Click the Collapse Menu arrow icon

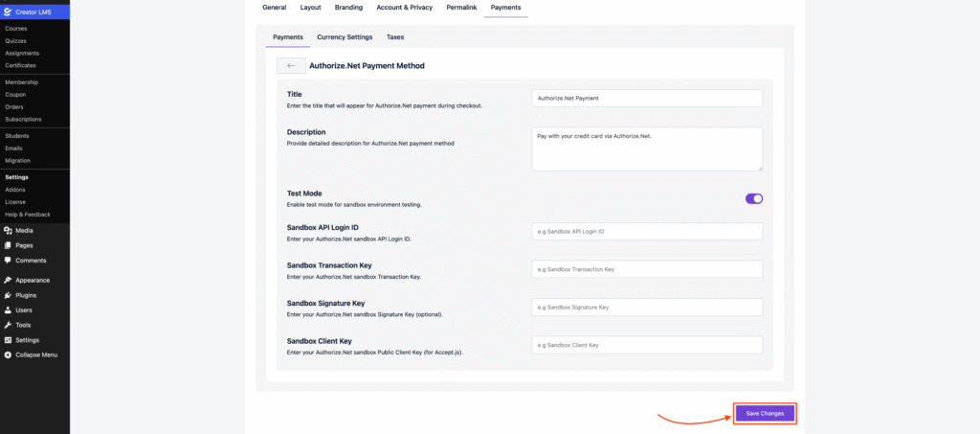pos(8,354)
